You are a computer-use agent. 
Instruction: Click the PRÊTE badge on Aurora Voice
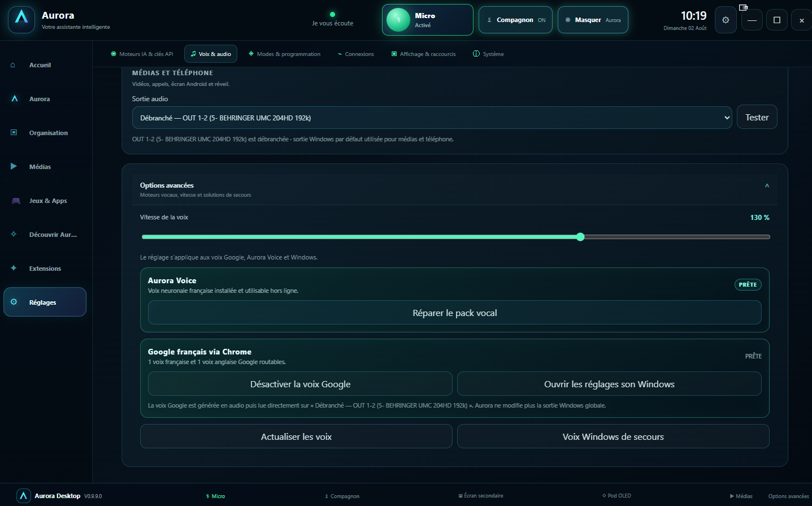[748, 284]
